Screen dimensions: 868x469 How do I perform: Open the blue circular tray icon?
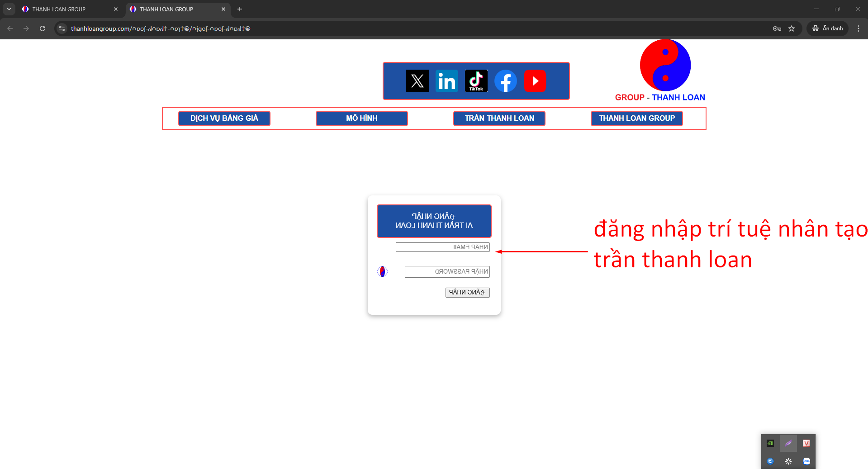point(770,461)
